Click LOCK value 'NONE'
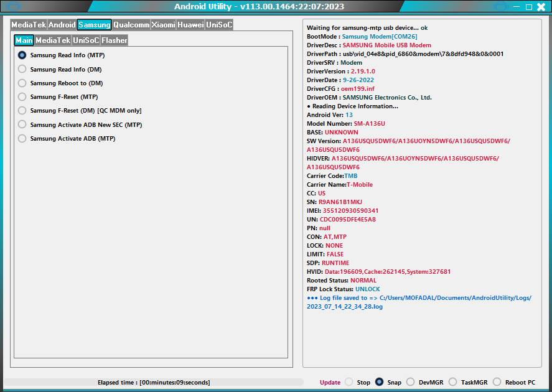The image size is (552, 392). click(x=334, y=246)
